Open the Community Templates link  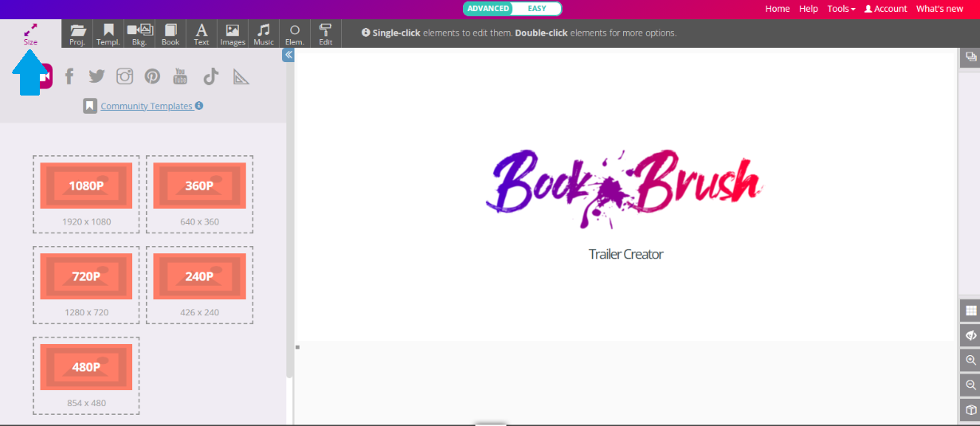[x=147, y=106]
